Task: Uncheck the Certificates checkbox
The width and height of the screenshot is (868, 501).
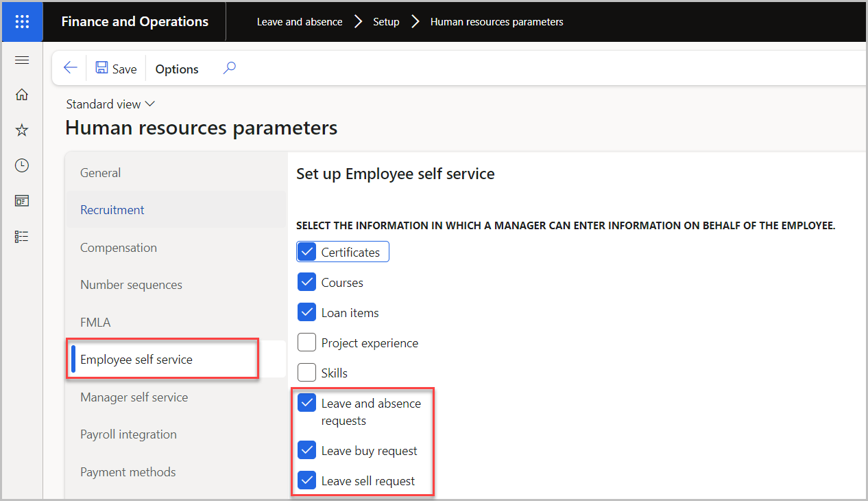Action: pos(306,252)
